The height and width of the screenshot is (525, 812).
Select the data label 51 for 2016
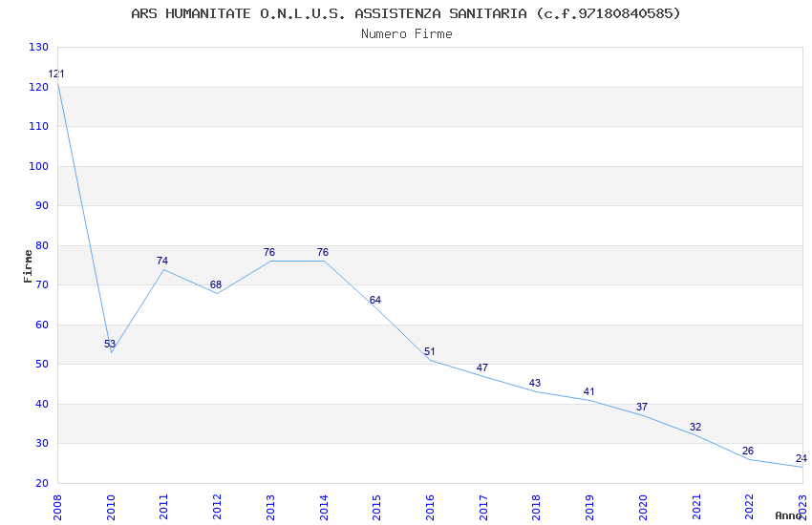430,351
